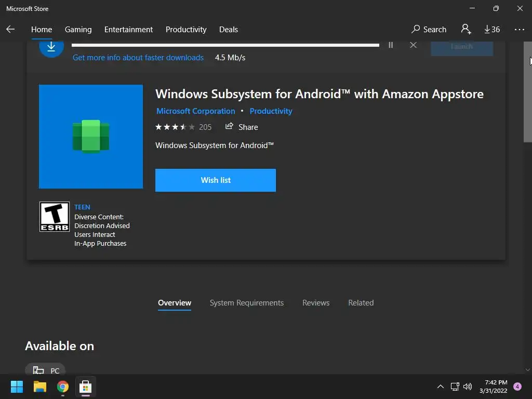Click the volume speaker tray icon
Image resolution: width=532 pixels, height=399 pixels.
468,387
